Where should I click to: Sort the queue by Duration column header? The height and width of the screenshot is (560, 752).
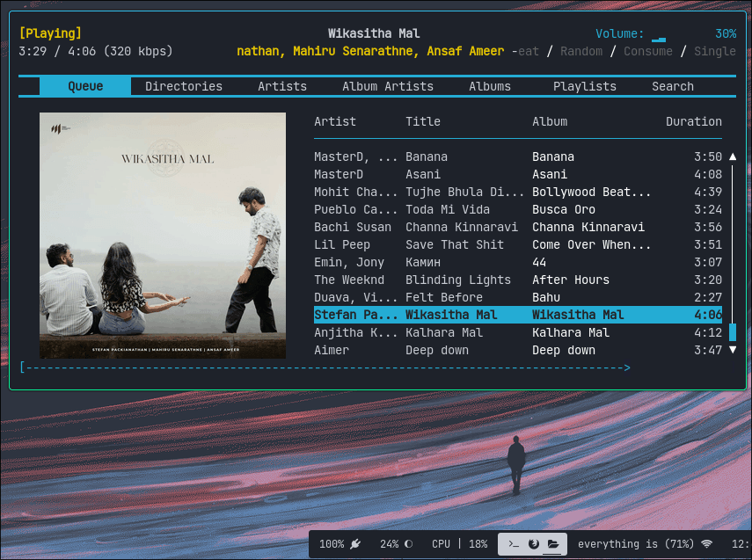[693, 121]
